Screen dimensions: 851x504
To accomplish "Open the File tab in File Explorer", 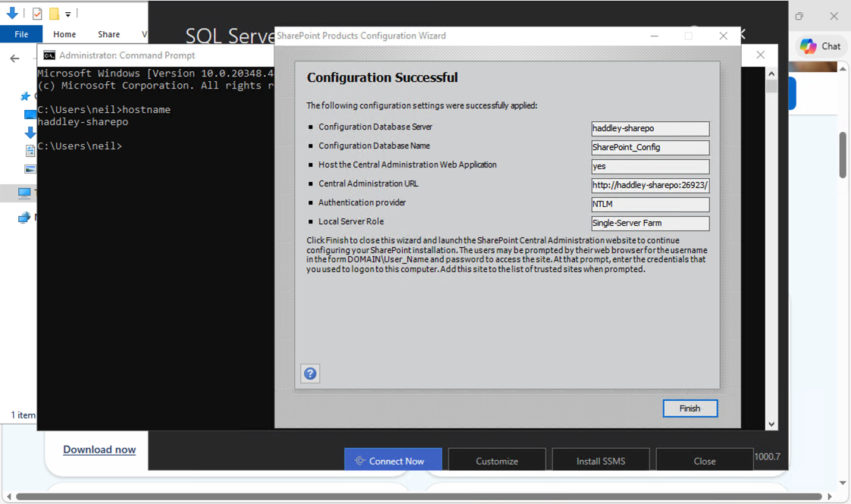I will [x=21, y=34].
